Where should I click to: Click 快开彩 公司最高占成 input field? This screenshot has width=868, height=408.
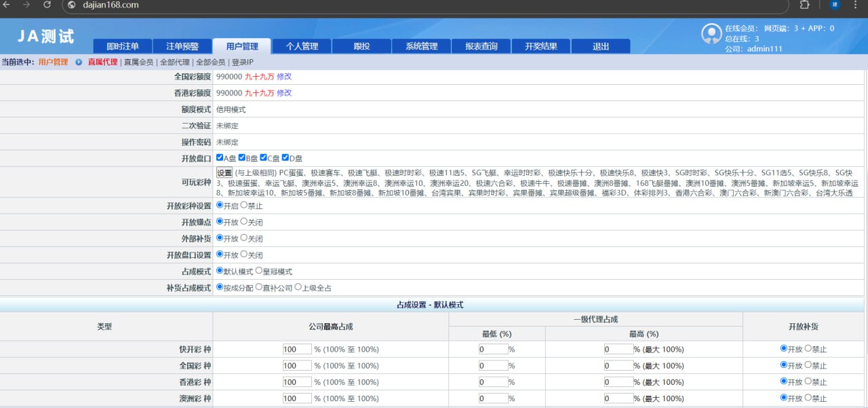[x=297, y=349]
